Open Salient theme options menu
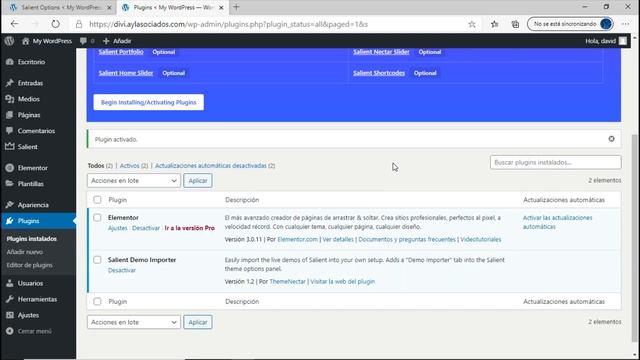 [x=27, y=147]
